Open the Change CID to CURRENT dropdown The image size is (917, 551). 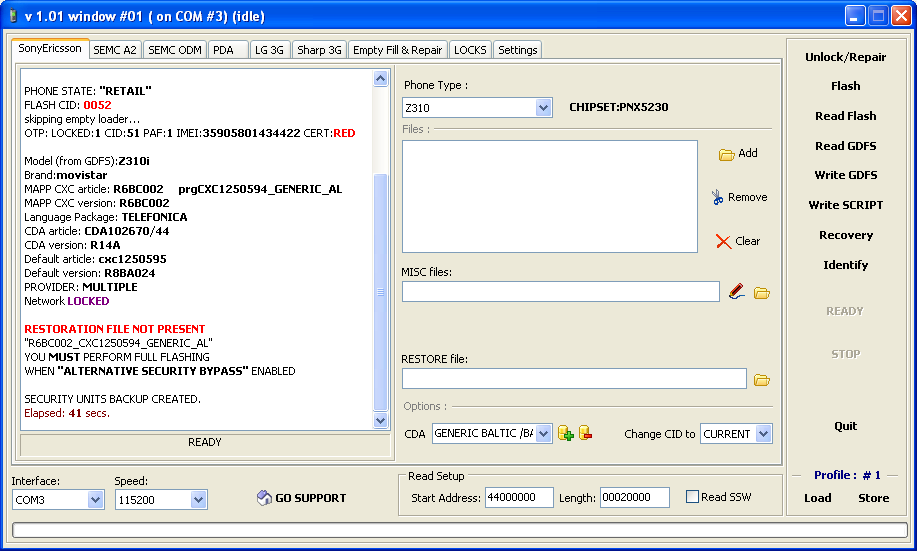[763, 434]
